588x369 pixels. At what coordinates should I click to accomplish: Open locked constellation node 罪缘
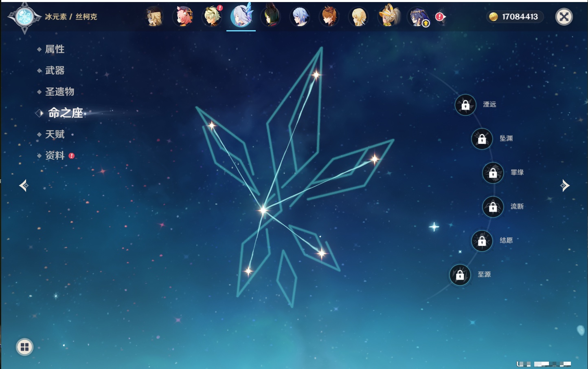coord(493,172)
